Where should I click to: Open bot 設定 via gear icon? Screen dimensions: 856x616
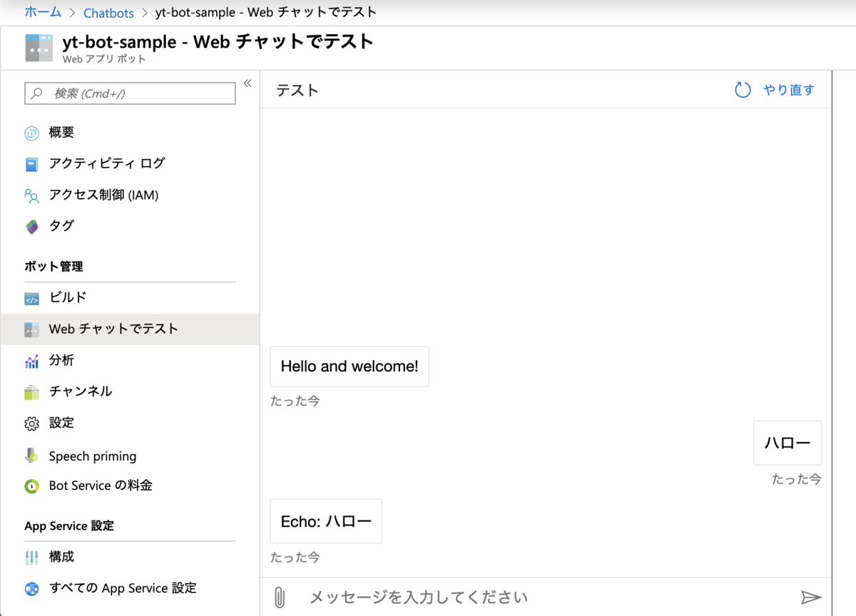[x=31, y=422]
